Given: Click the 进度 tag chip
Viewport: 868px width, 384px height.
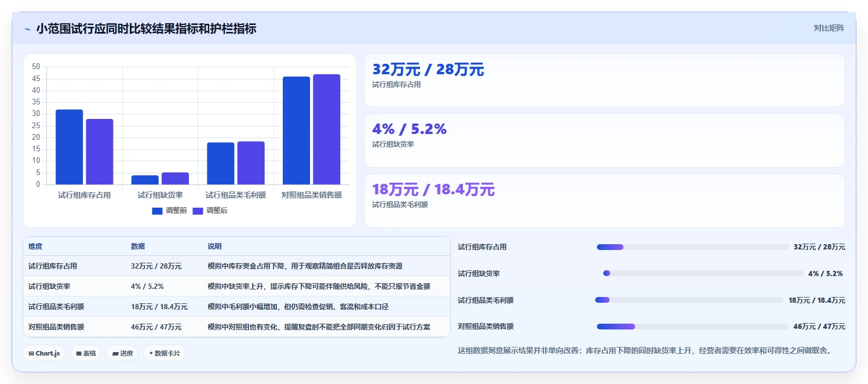Looking at the screenshot, I should coord(122,353).
